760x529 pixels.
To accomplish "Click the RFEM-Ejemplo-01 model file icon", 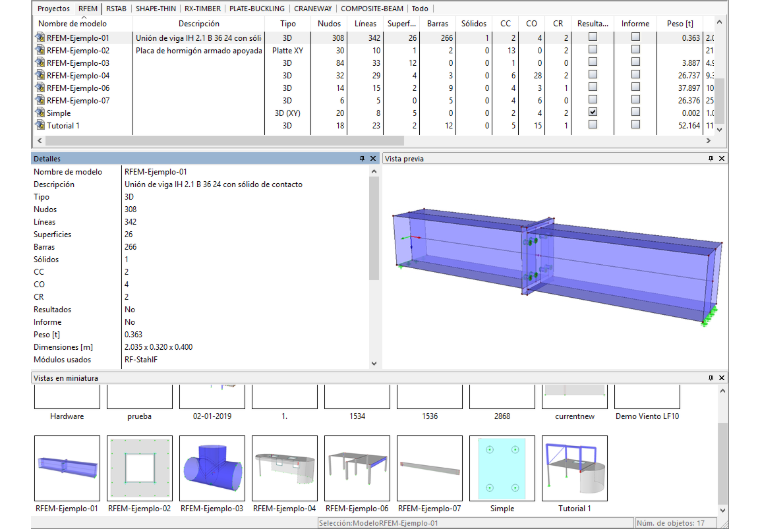I will 40,37.
